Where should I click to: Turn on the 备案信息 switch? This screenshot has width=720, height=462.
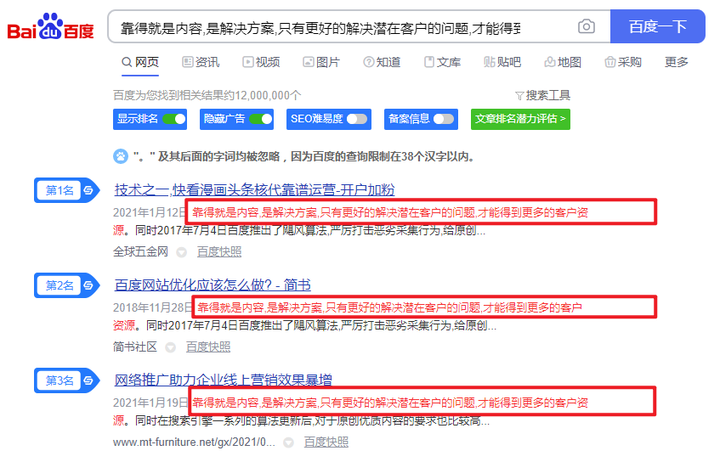pyautogui.click(x=444, y=119)
